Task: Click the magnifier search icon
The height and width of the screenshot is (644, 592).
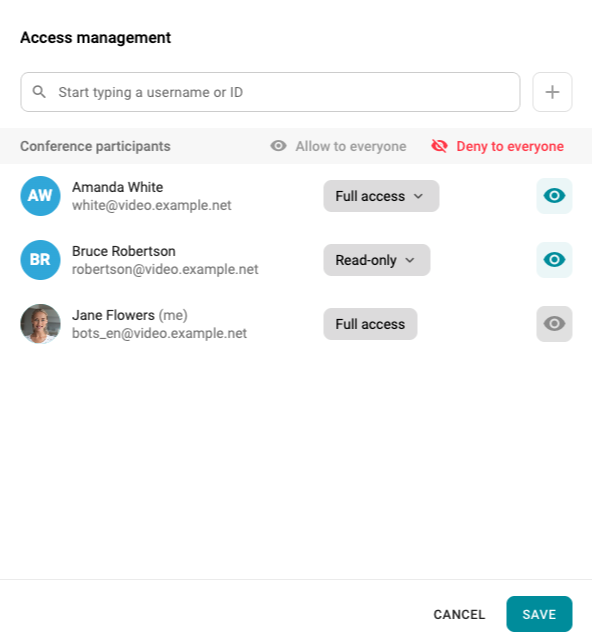Action: (x=39, y=92)
